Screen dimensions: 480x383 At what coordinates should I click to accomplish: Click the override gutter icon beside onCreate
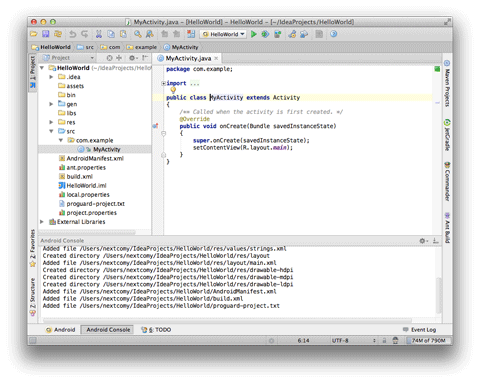point(155,126)
